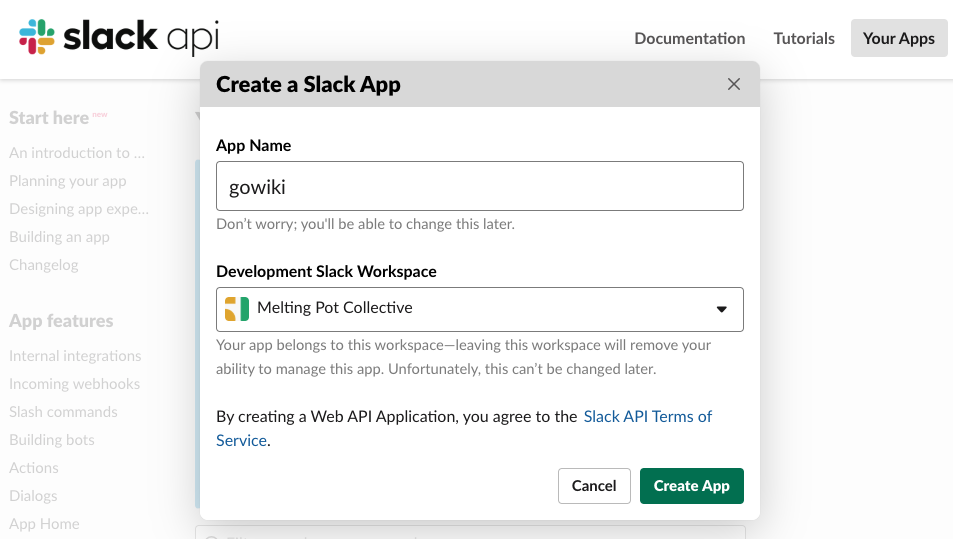The width and height of the screenshot is (953, 539).
Task: Open the Documentation menu item
Action: pos(690,38)
